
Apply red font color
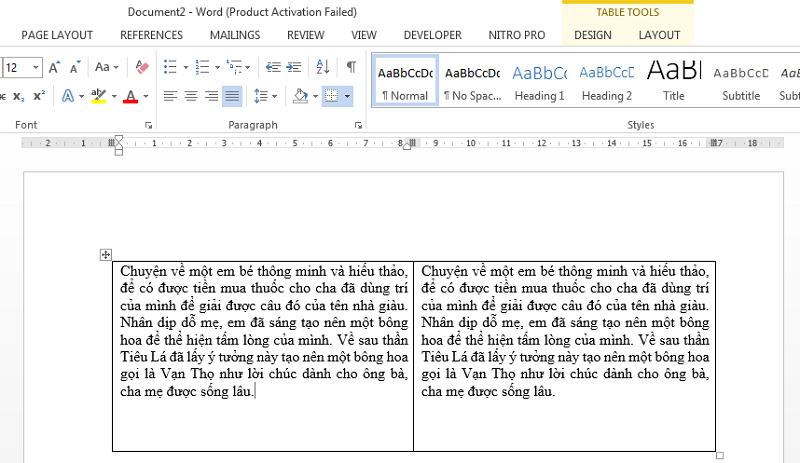(131, 96)
